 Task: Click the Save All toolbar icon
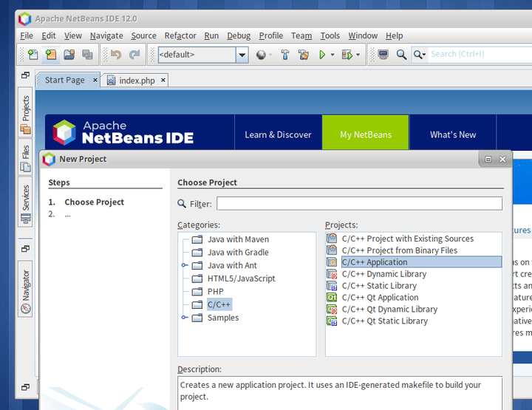(87, 54)
